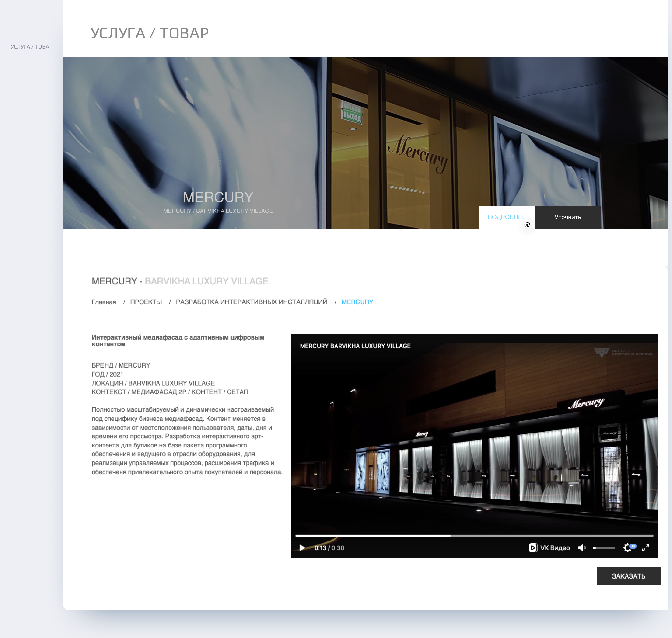Expand the project details via ПОДРОБНЕЕ
Screen dimensions: 672x638
[507, 217]
